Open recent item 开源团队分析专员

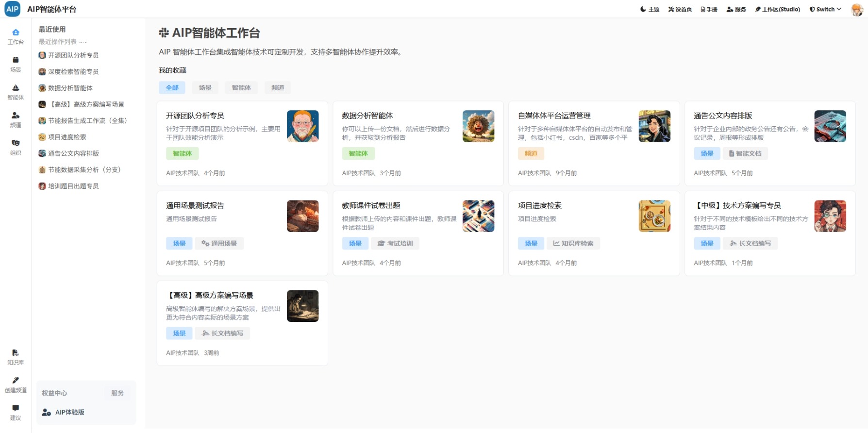[x=68, y=55]
